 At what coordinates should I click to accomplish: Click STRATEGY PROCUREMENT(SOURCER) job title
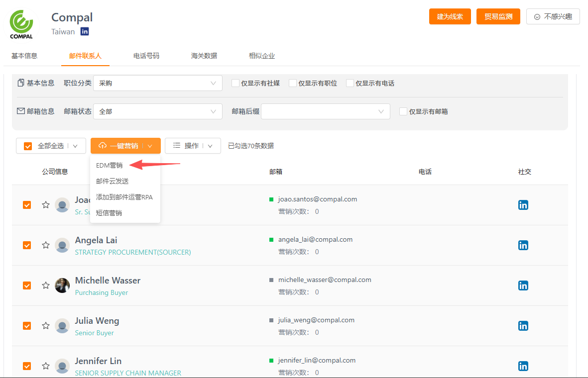[x=133, y=252]
